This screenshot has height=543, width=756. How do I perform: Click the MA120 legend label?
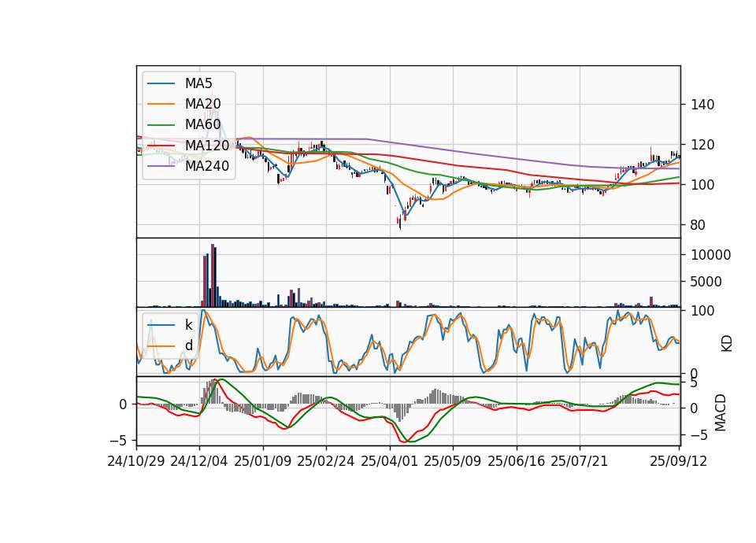207,146
